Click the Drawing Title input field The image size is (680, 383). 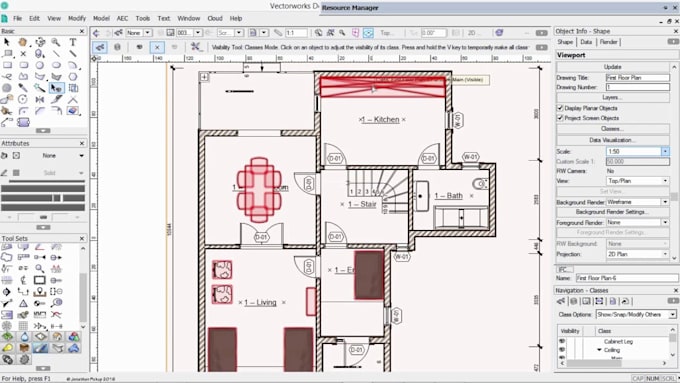pos(638,78)
